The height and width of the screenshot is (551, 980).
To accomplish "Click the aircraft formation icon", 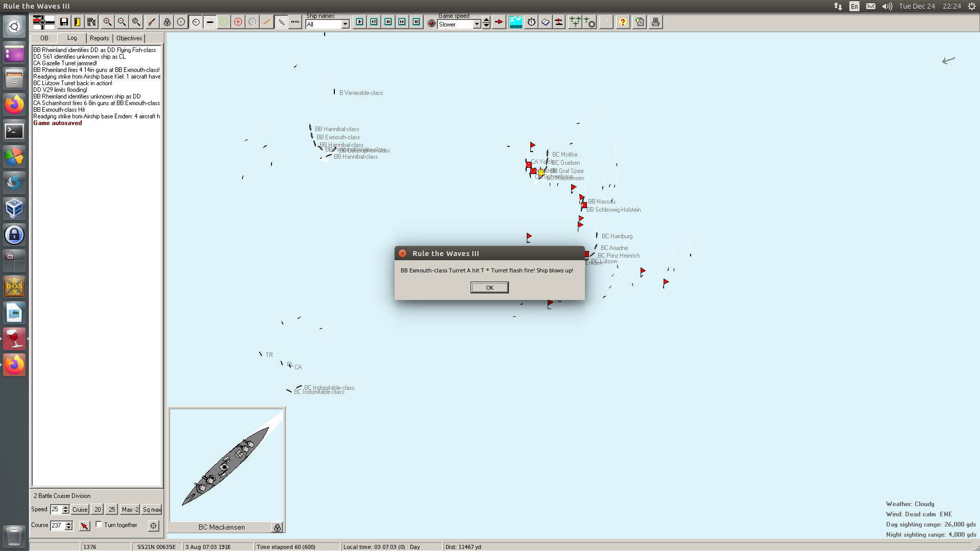I will [x=575, y=22].
